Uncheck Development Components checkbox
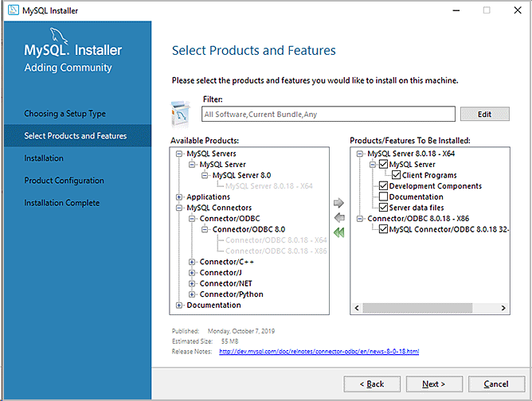Image resolution: width=532 pixels, height=401 pixels. tap(383, 186)
